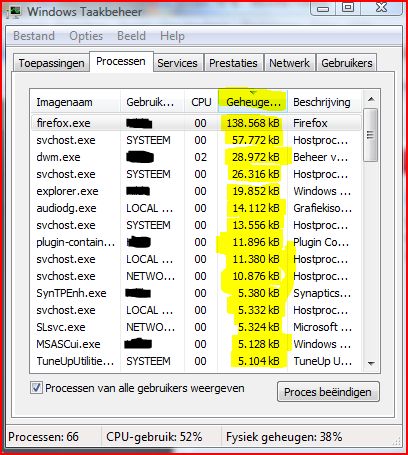
Task: Switch to the Netwerk tab
Action: coord(289,63)
